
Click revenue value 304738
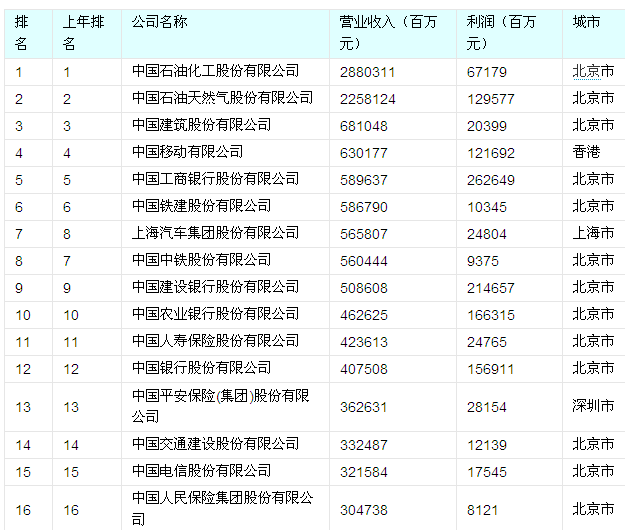(364, 510)
